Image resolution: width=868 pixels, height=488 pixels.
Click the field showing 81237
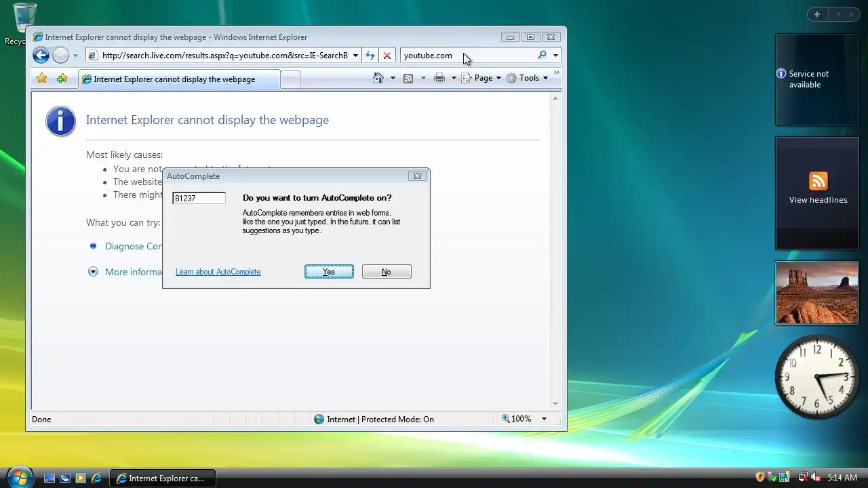coord(199,198)
